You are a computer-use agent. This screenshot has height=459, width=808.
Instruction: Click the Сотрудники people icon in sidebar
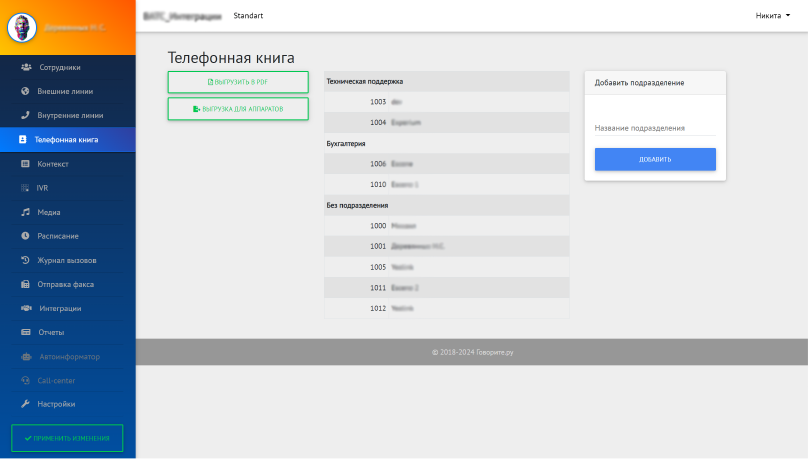[25, 68]
